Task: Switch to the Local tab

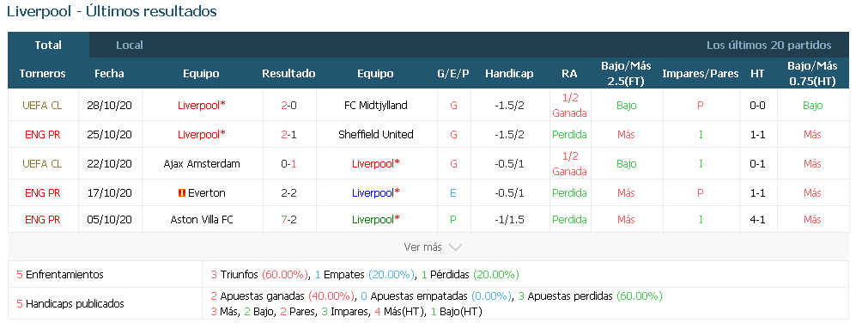Action: tap(130, 46)
